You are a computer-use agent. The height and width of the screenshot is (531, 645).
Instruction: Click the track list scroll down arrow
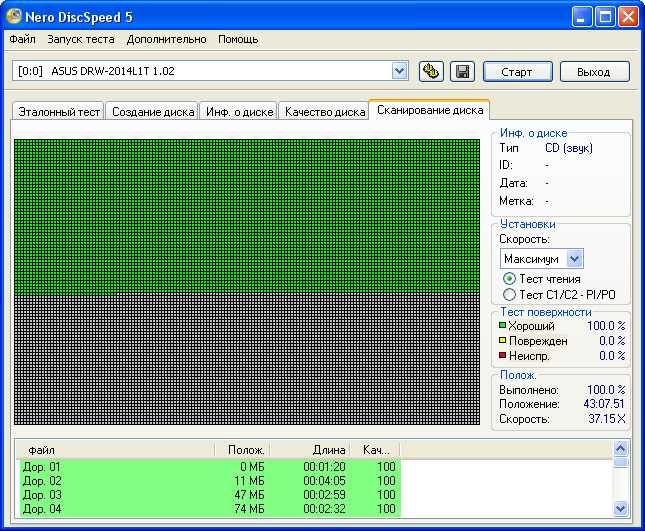click(620, 508)
